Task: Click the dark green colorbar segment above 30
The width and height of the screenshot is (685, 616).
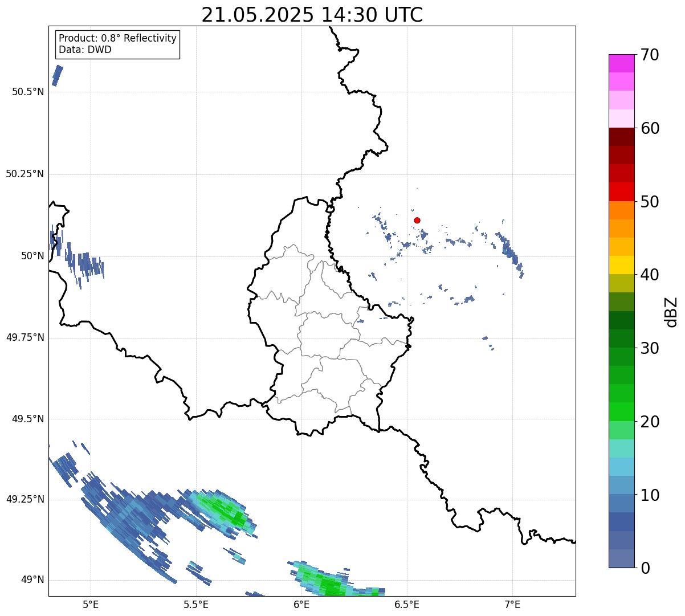Action: point(621,338)
